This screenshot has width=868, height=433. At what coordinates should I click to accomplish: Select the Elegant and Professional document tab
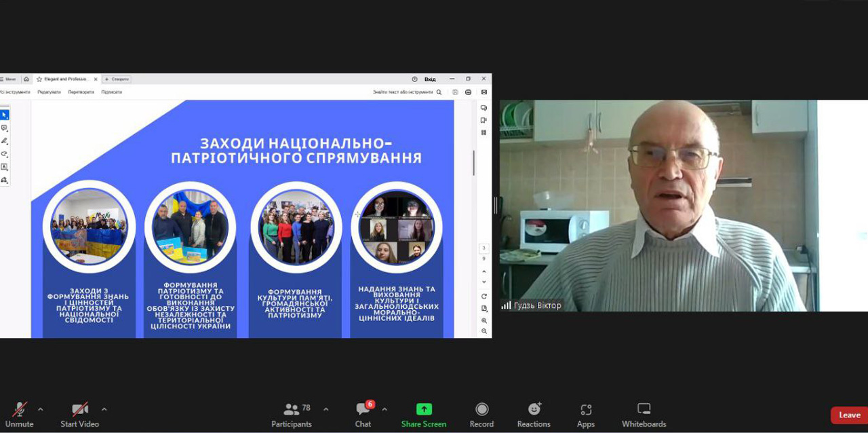(x=66, y=79)
